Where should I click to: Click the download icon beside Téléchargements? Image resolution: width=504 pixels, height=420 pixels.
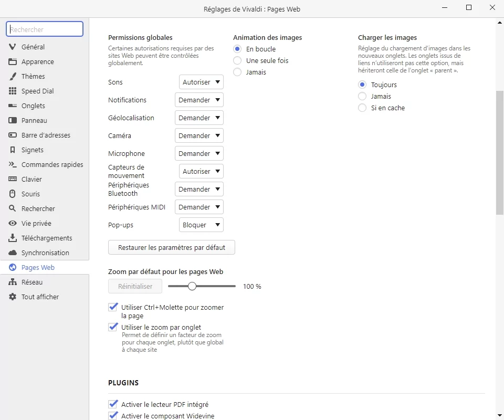pyautogui.click(x=13, y=238)
